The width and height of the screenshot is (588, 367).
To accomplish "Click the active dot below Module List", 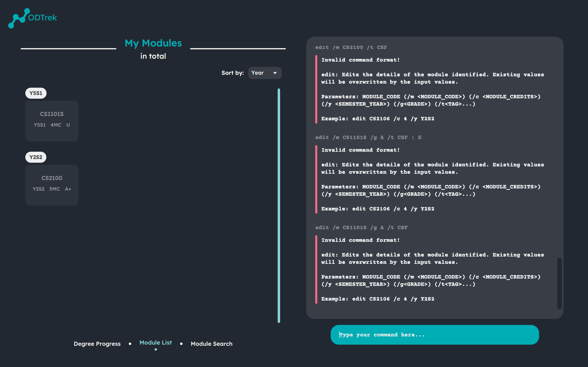I will pos(156,349).
